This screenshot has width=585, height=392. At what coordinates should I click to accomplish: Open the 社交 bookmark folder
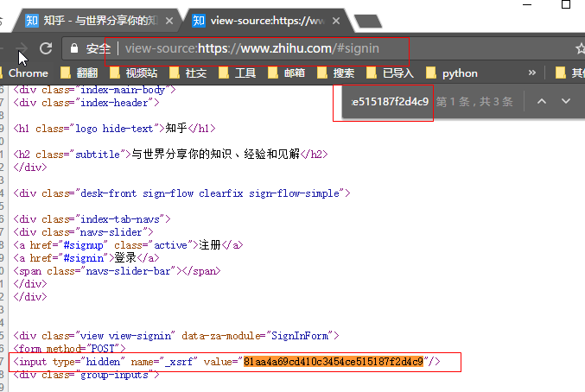point(188,73)
